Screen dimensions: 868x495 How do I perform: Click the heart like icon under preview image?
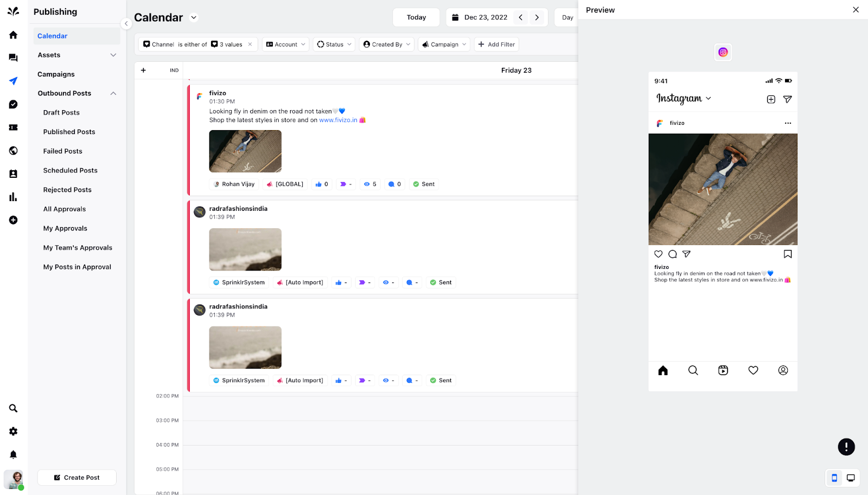(x=658, y=254)
